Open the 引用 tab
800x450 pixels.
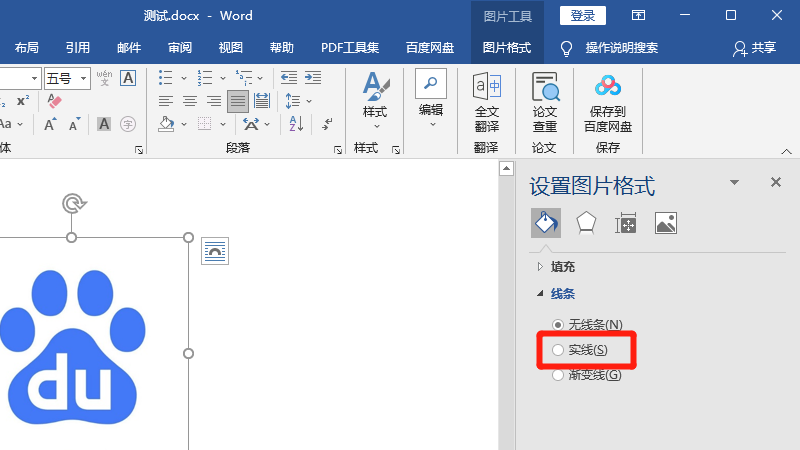pyautogui.click(x=78, y=48)
